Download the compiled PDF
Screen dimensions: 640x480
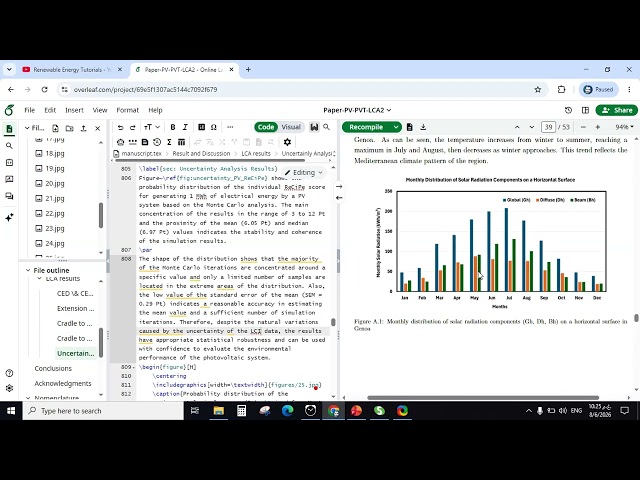423,127
